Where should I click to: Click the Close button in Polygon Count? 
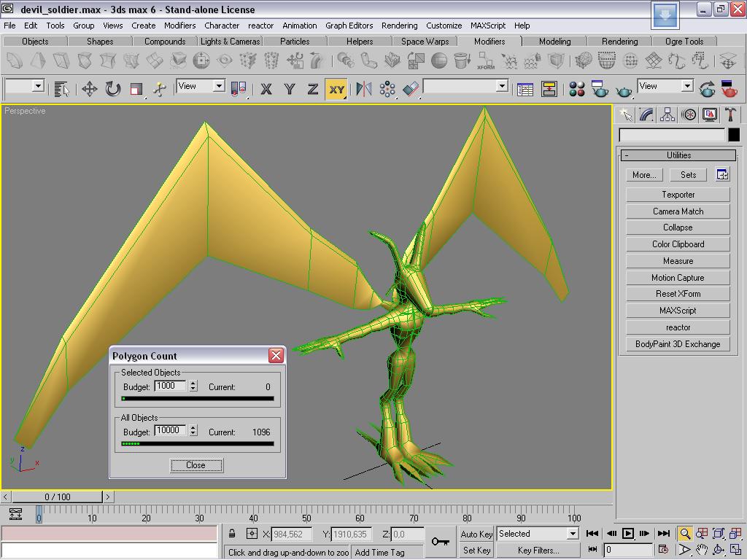pyautogui.click(x=196, y=465)
